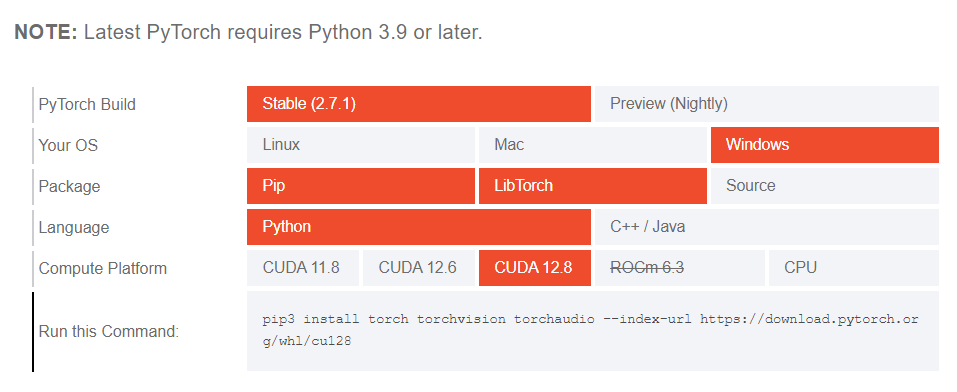Select the CPU compute platform
This screenshot has height=392, width=957.
click(x=854, y=267)
